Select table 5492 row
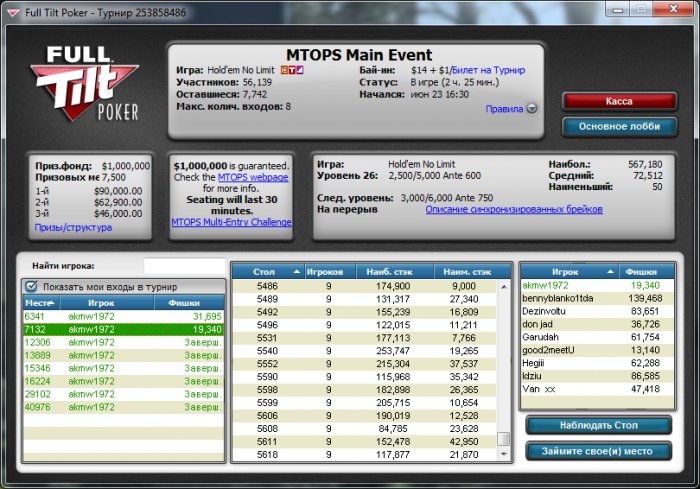This screenshot has width=700, height=489. (365, 312)
